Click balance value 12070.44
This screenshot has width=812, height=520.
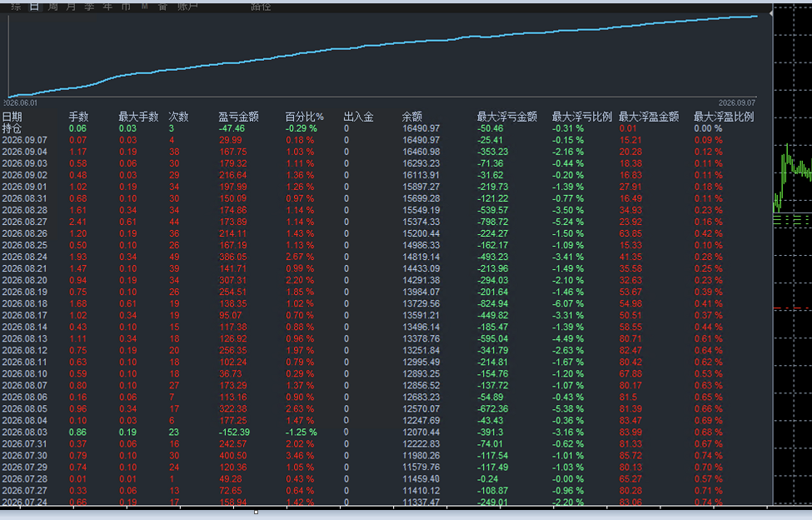tap(421, 432)
